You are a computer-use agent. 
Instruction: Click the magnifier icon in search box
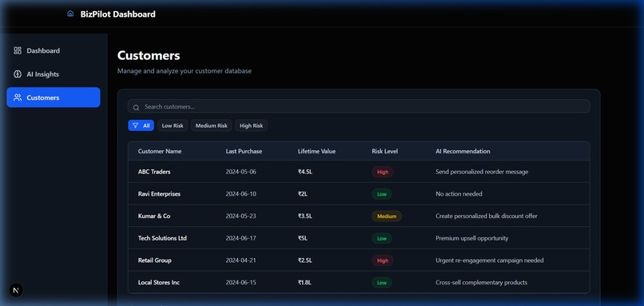(136, 108)
